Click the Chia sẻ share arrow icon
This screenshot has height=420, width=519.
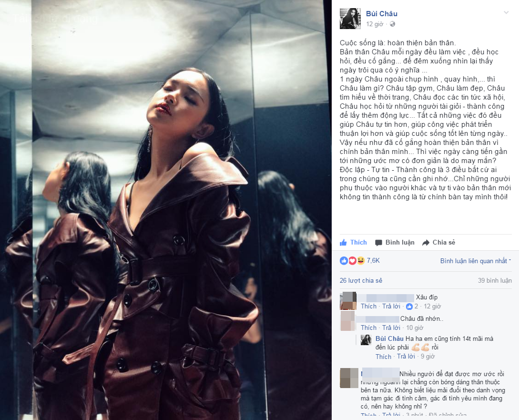point(426,243)
